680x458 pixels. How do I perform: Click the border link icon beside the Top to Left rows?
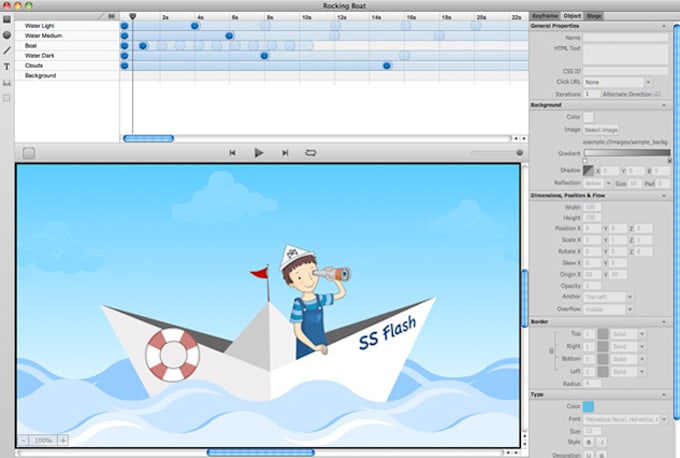(551, 351)
